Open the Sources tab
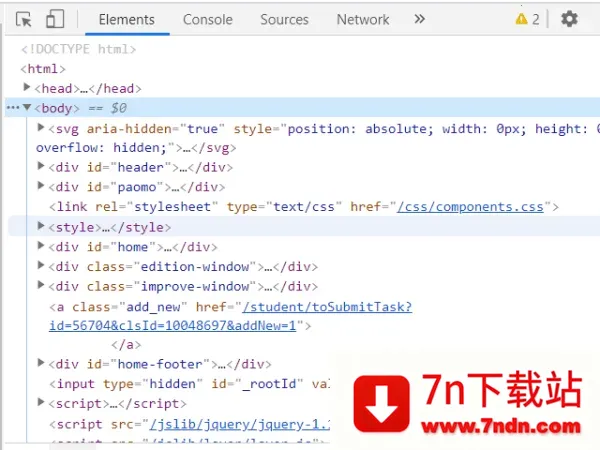Image resolution: width=600 pixels, height=450 pixels. click(x=284, y=19)
